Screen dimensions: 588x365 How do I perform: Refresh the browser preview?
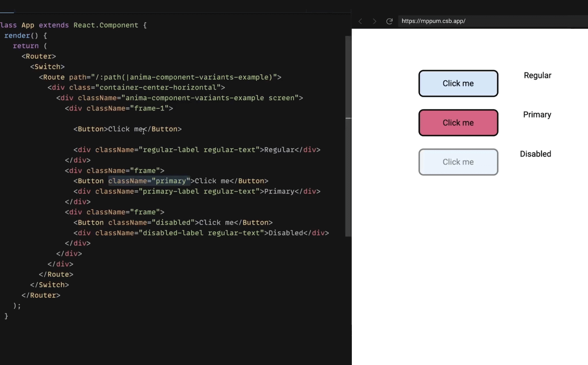pos(389,21)
